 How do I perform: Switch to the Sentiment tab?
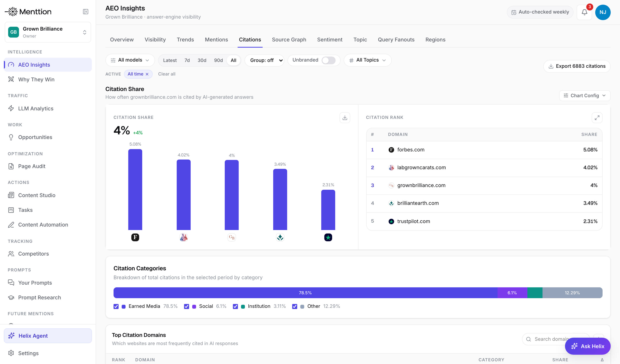pyautogui.click(x=330, y=40)
